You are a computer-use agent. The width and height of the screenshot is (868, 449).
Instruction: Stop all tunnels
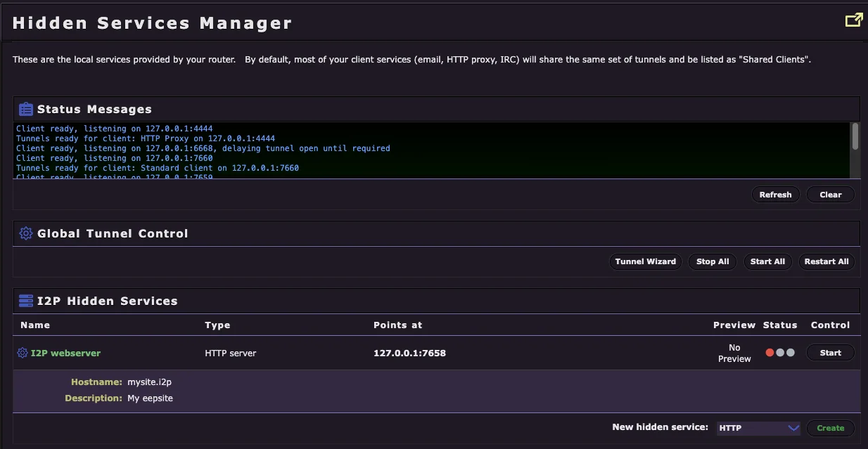712,261
